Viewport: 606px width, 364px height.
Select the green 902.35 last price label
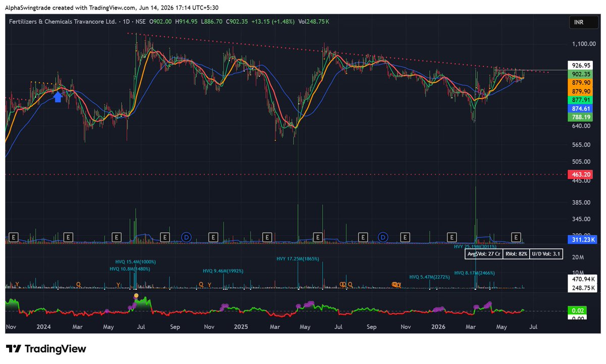pyautogui.click(x=581, y=74)
